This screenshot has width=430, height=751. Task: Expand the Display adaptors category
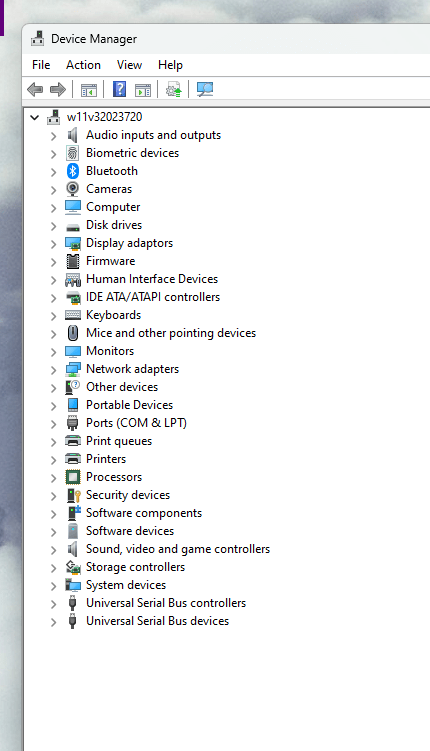point(54,244)
